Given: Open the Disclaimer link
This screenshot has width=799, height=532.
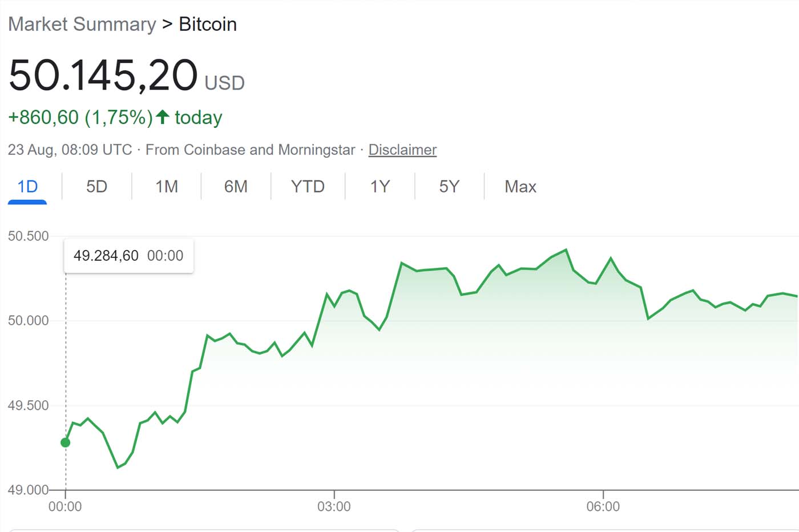Looking at the screenshot, I should pyautogui.click(x=402, y=150).
